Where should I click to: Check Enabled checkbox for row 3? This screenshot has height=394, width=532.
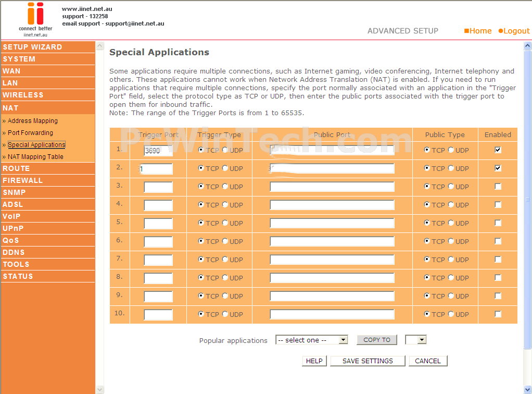(x=498, y=187)
